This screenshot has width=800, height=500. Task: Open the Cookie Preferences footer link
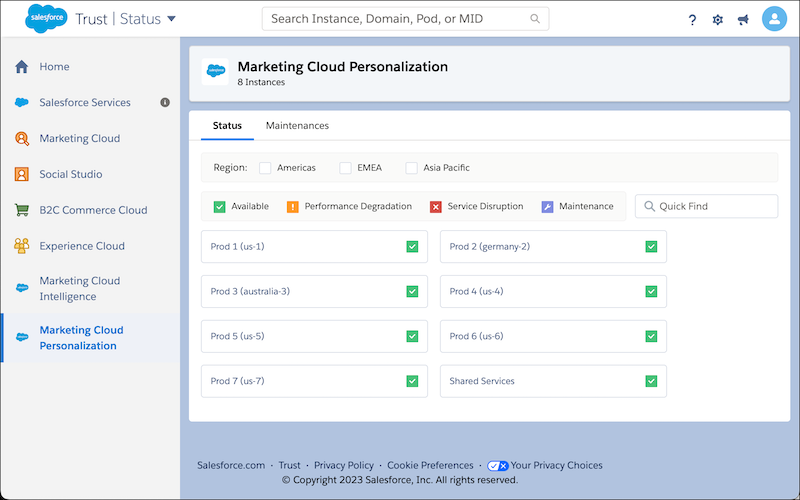pos(430,465)
